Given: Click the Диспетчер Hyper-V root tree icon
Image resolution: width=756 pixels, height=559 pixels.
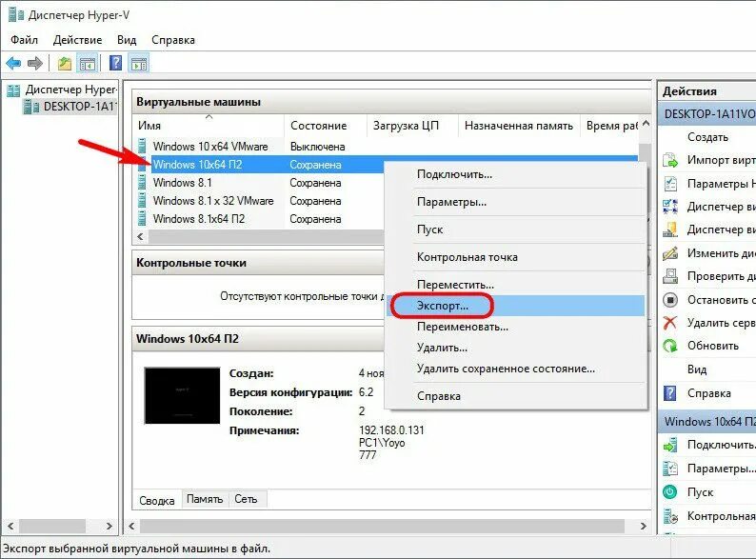Looking at the screenshot, I should [13, 90].
